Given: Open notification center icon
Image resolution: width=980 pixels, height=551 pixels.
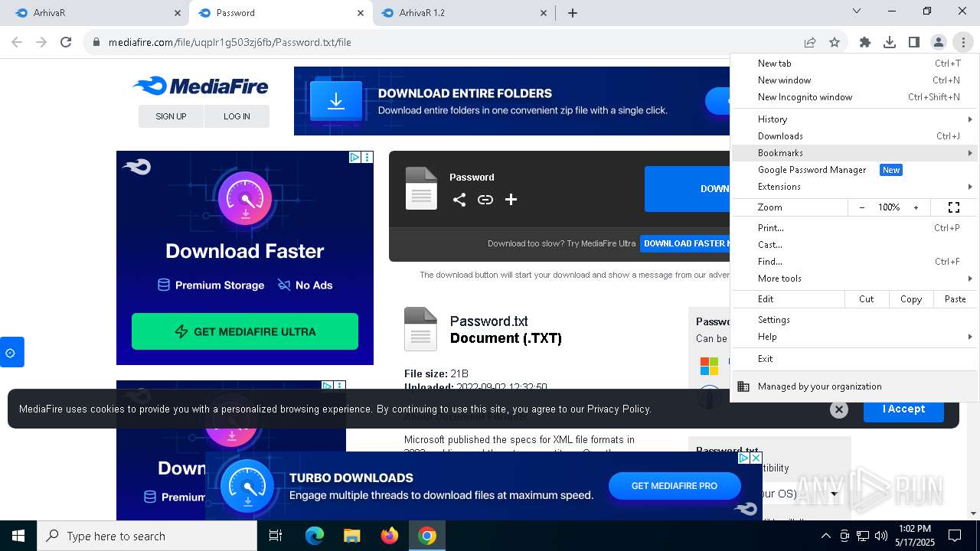Looking at the screenshot, I should [955, 536].
